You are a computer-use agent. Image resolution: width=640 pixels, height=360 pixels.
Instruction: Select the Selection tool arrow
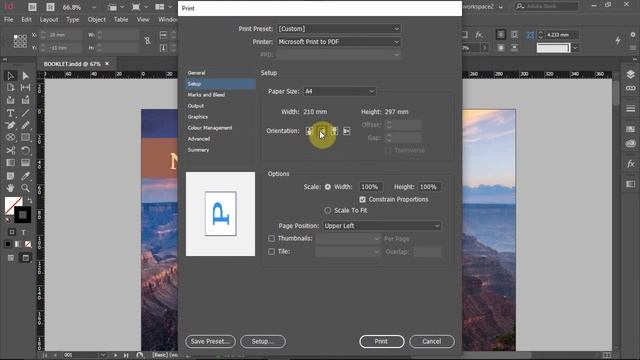pyautogui.click(x=11, y=76)
